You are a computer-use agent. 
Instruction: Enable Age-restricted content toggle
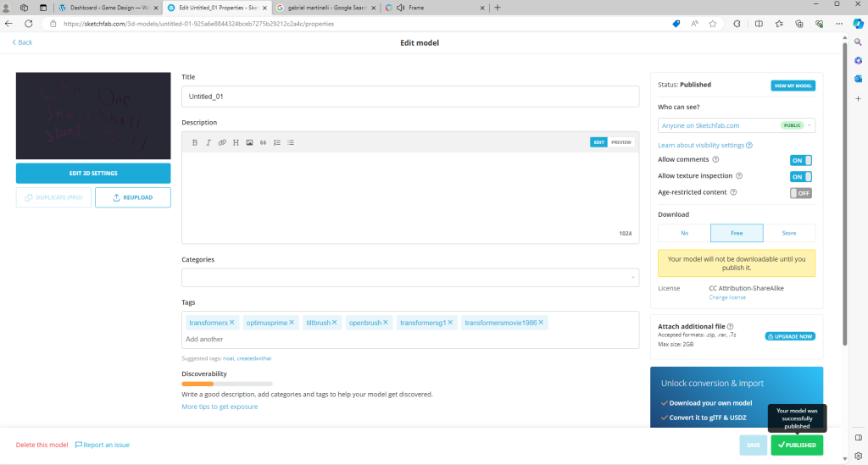[x=800, y=193]
